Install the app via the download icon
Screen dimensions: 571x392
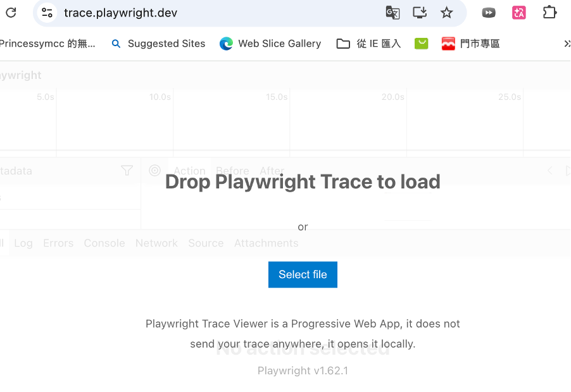pyautogui.click(x=420, y=13)
